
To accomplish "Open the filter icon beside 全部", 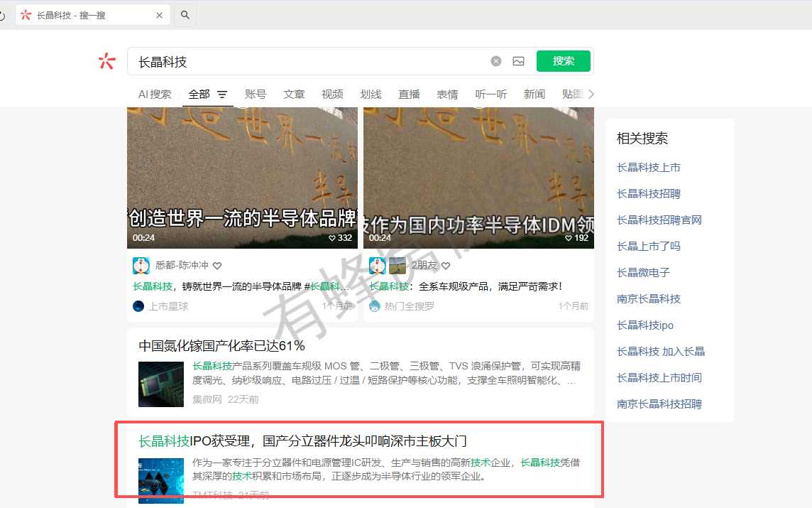I will click(222, 94).
